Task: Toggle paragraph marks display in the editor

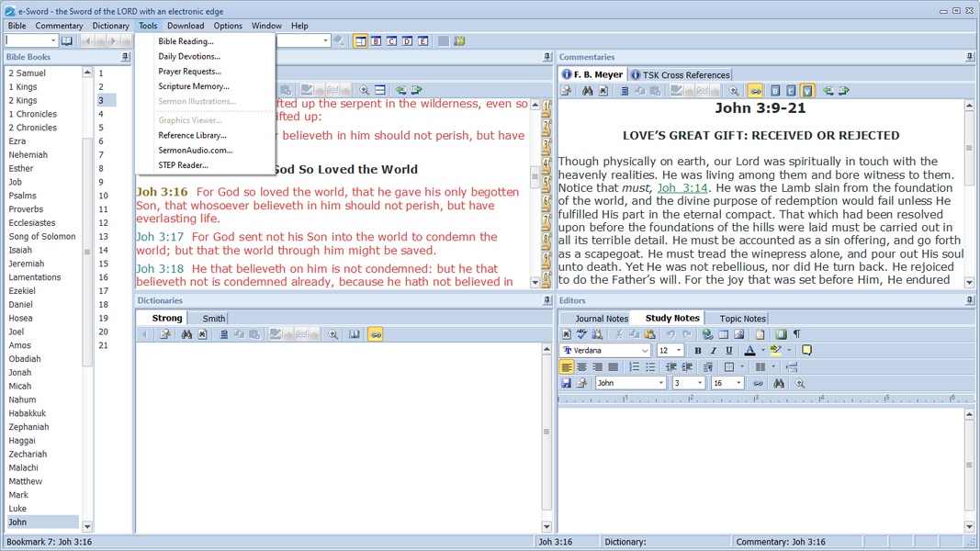Action: click(796, 334)
